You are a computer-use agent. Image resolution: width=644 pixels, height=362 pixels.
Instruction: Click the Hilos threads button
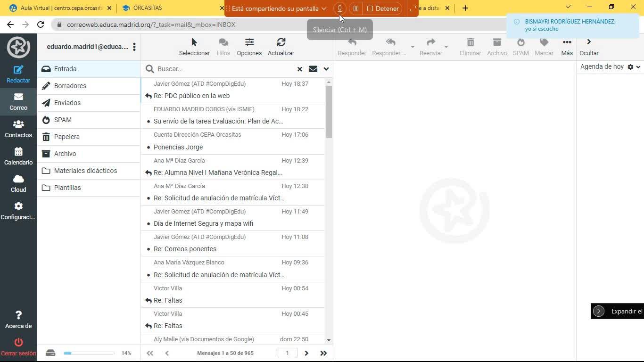point(223,47)
